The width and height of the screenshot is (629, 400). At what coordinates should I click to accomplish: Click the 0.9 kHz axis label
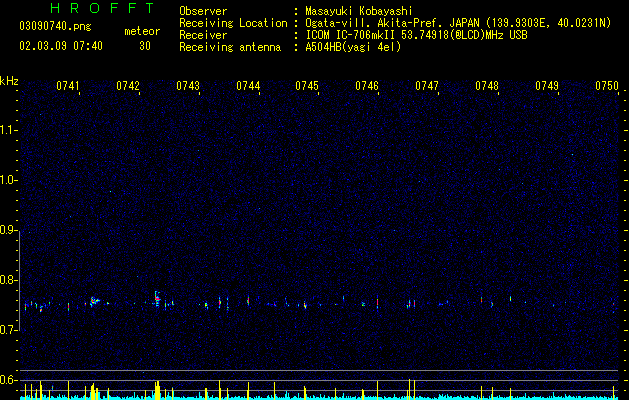pos(8,230)
